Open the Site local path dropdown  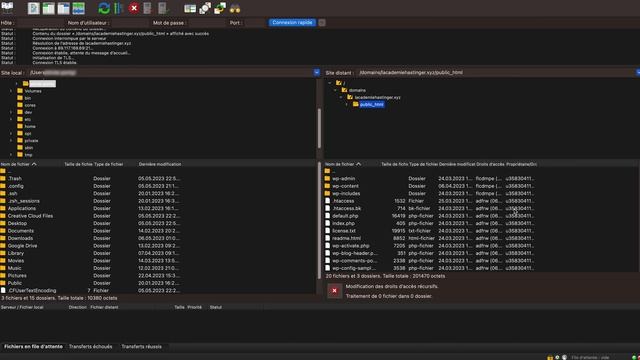tap(317, 73)
